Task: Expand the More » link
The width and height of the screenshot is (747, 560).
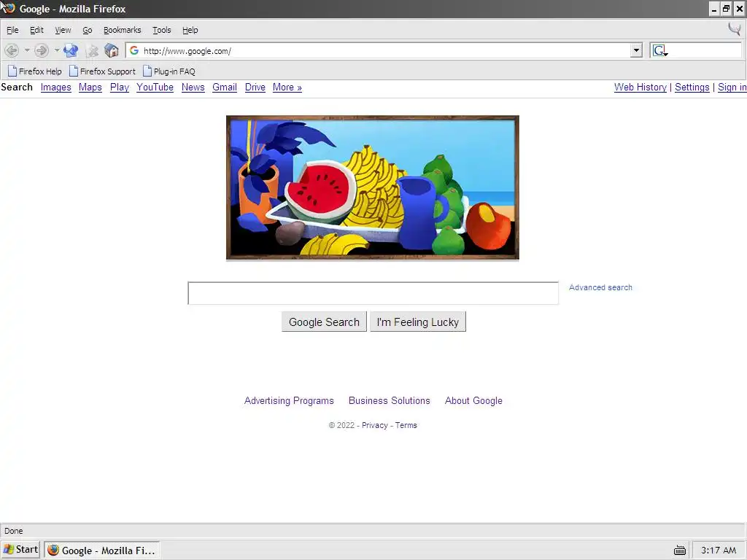Action: pos(287,87)
